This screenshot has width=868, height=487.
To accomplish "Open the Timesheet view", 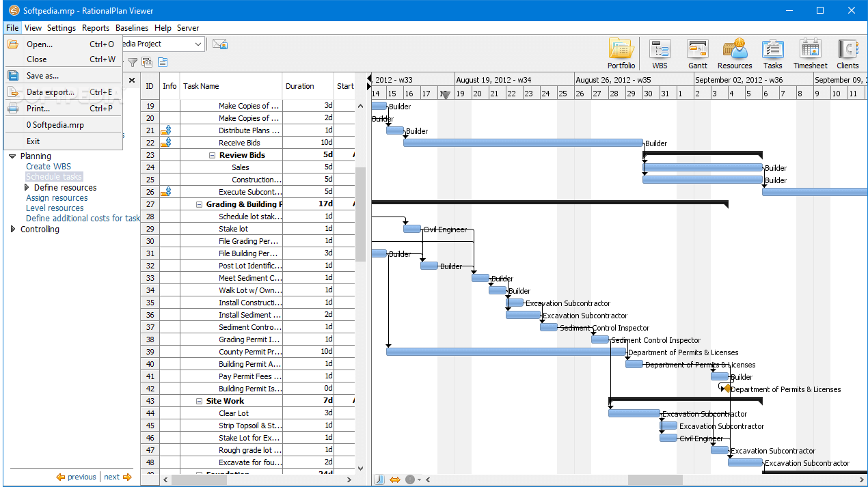I will pyautogui.click(x=811, y=54).
